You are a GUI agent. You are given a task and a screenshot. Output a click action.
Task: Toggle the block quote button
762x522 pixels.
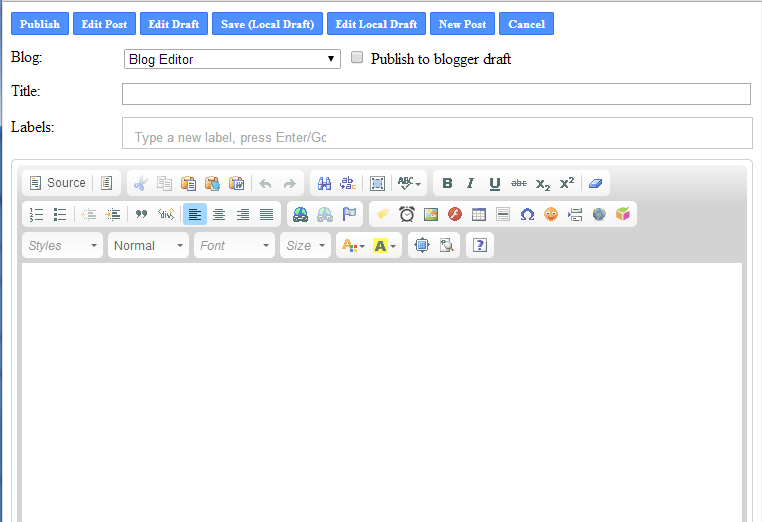pos(141,214)
